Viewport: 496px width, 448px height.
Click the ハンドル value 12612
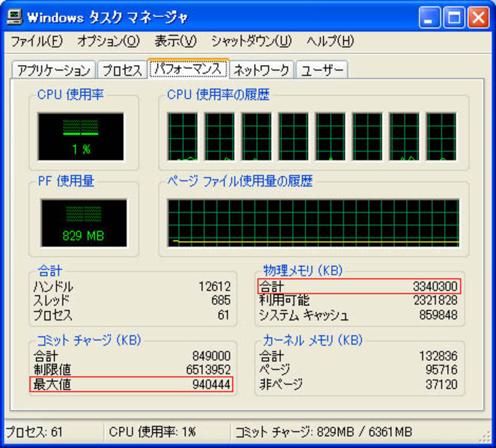pyautogui.click(x=215, y=286)
